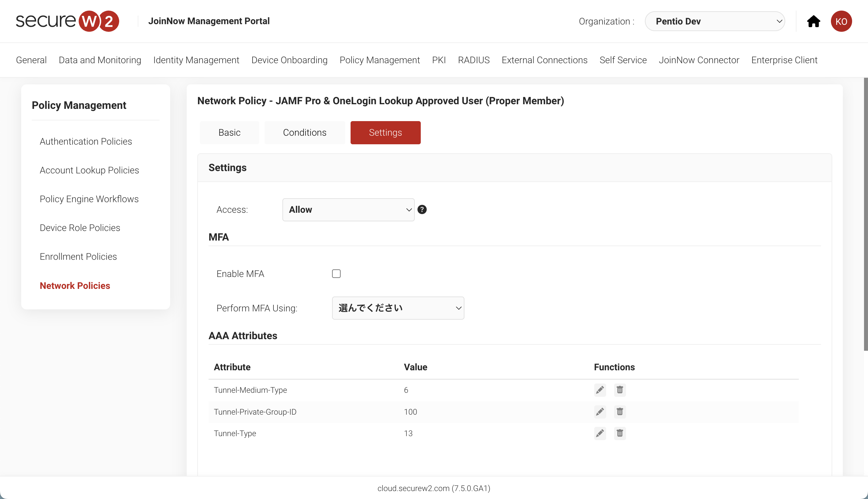Edit the Tunnel-Type attribute
The width and height of the screenshot is (868, 499).
point(600,433)
